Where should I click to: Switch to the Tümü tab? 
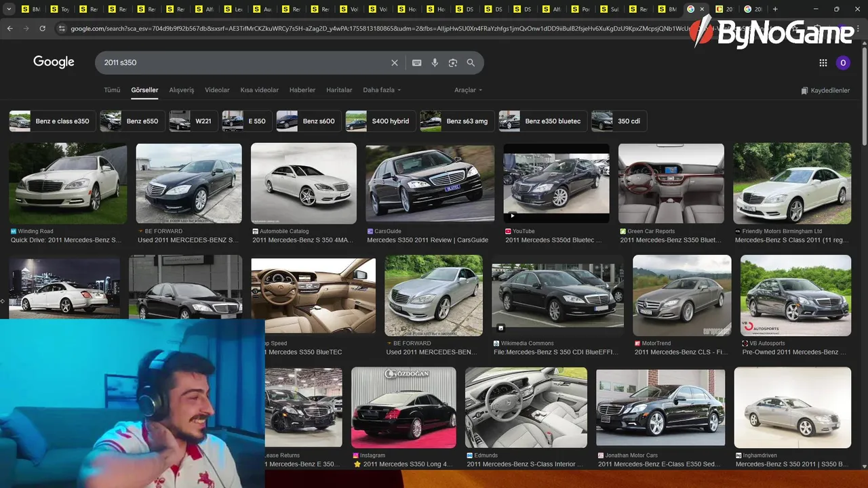112,90
